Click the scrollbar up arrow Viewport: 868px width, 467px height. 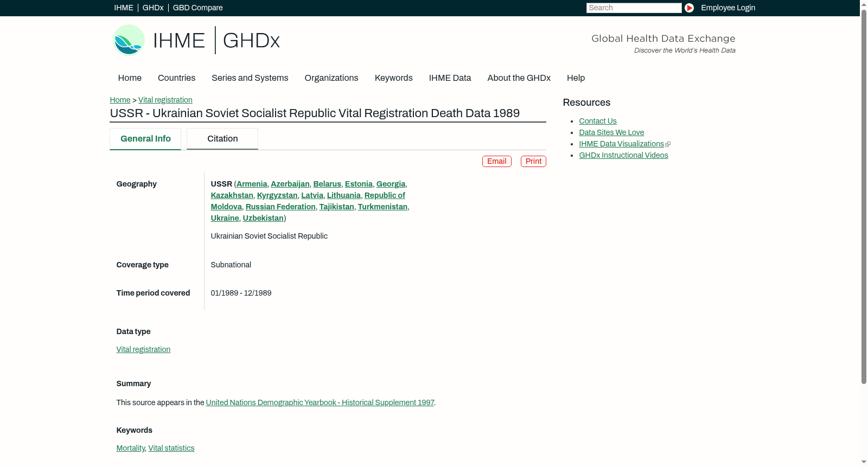(864, 4)
